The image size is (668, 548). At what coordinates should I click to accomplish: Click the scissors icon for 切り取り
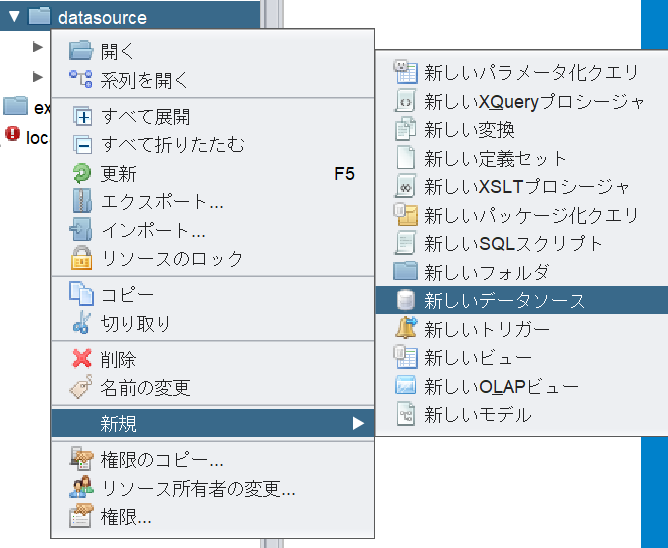click(81, 323)
